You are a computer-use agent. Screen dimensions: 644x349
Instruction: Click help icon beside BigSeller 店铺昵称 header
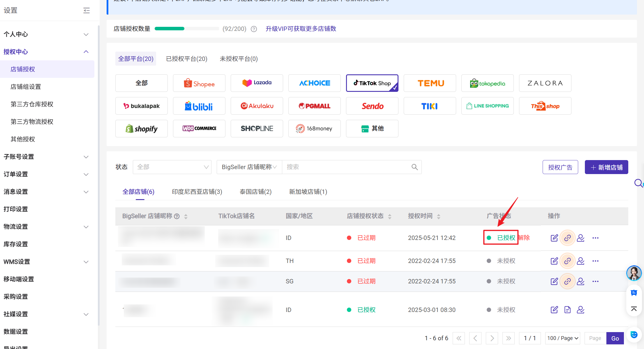click(x=177, y=216)
